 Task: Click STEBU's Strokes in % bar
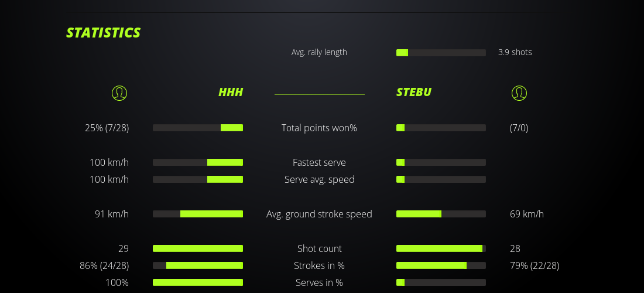point(441,265)
